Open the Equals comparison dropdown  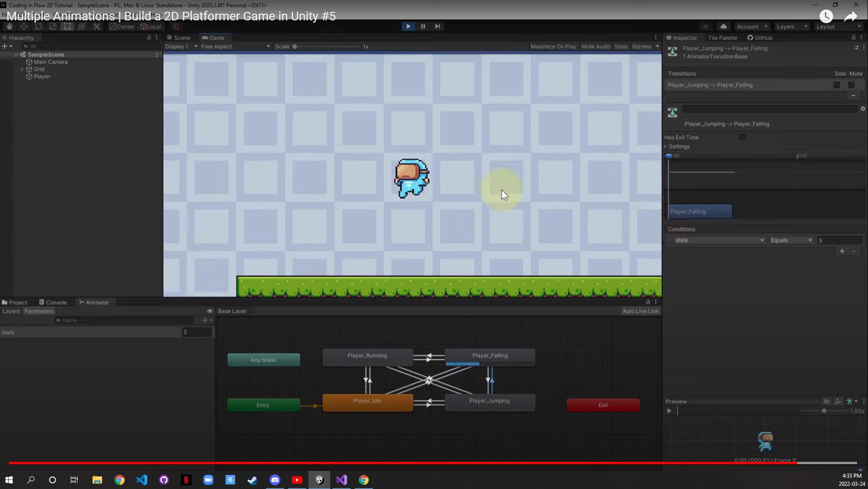pyautogui.click(x=791, y=240)
